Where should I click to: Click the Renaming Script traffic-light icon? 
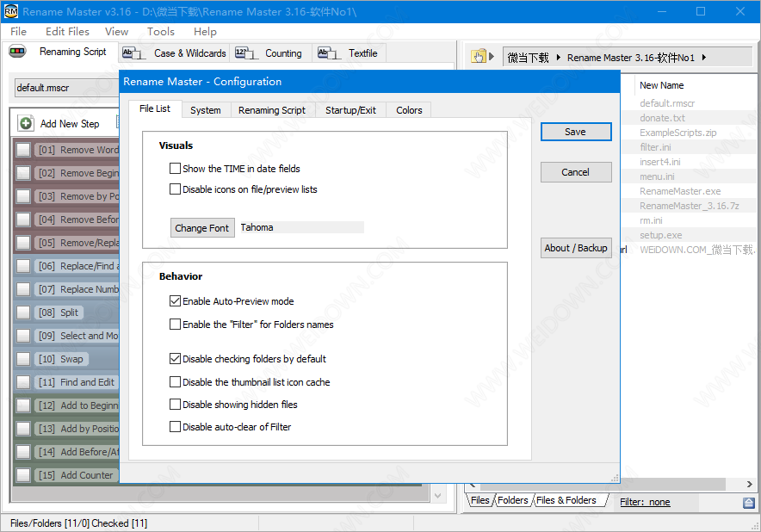(x=17, y=51)
